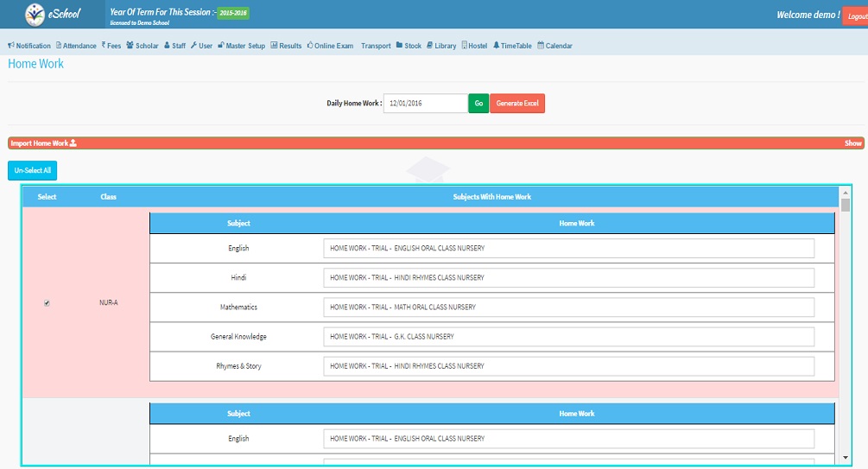Expand import section using Show

click(x=852, y=143)
